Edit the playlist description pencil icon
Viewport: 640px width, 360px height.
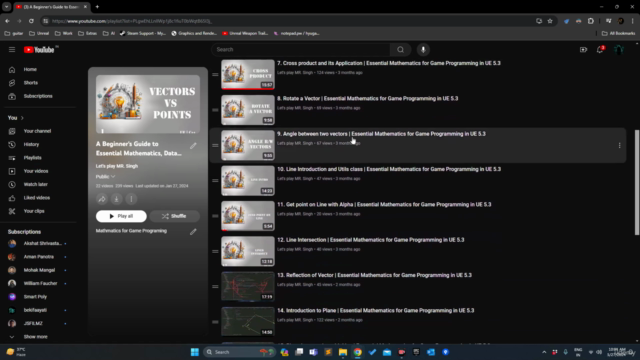[193, 232]
